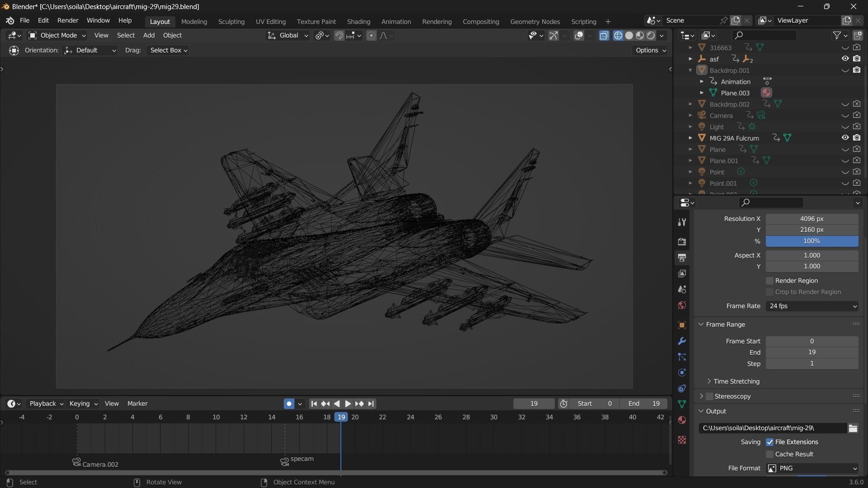Open the Frame Rate dropdown
This screenshot has width=868, height=488.
[x=812, y=306]
